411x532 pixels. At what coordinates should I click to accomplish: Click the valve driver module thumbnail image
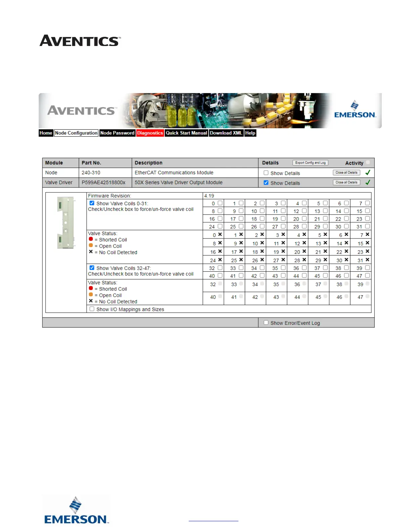(x=66, y=223)
